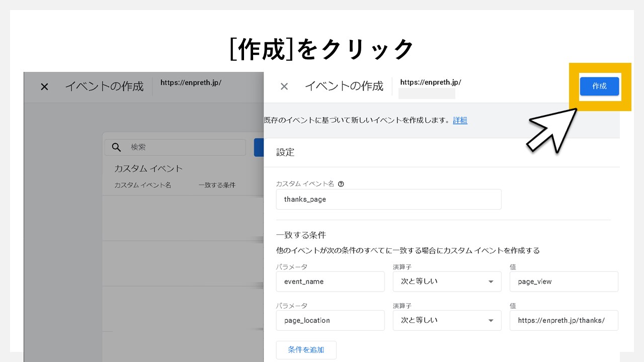
Task: Click the page_location parameter field
Action: (x=330, y=320)
